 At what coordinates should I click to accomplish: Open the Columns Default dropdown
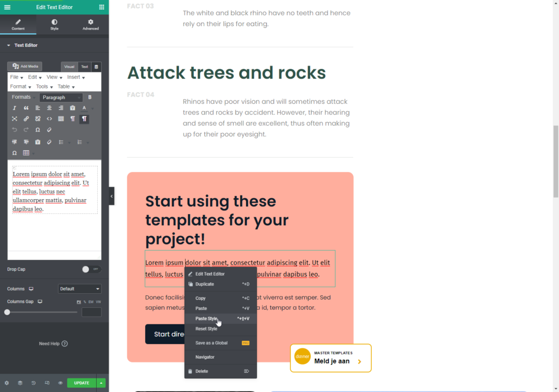point(80,289)
